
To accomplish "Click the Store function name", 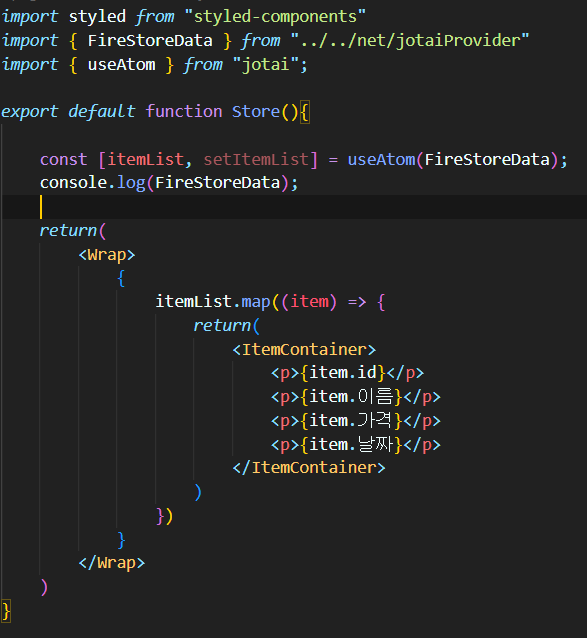I will (256, 111).
